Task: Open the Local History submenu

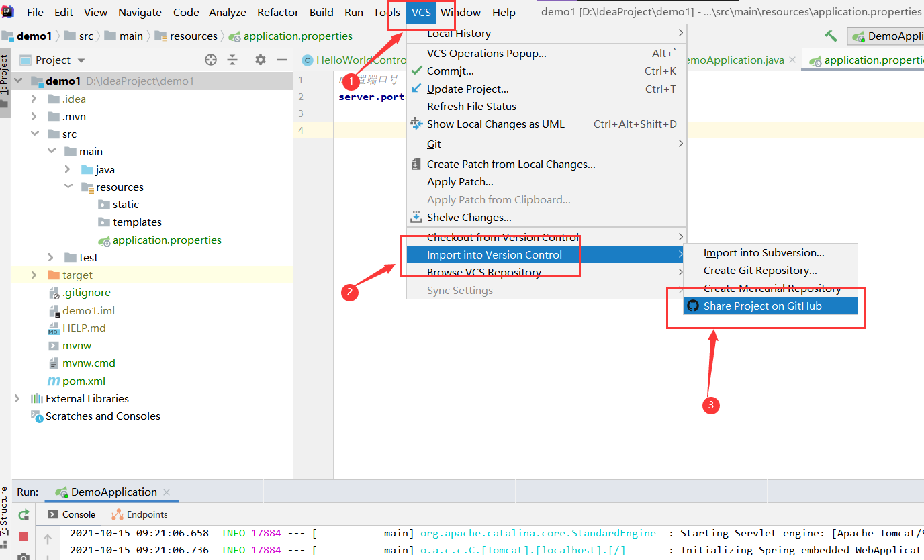Action: (x=547, y=34)
